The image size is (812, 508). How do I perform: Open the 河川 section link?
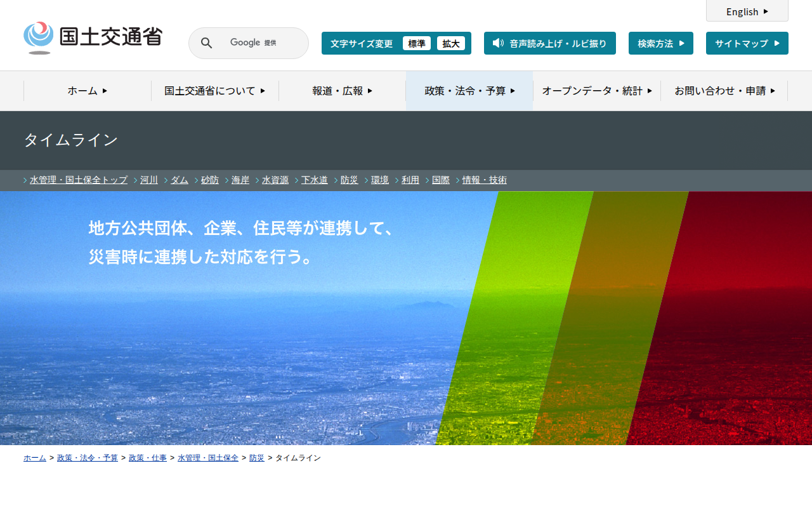(x=149, y=180)
